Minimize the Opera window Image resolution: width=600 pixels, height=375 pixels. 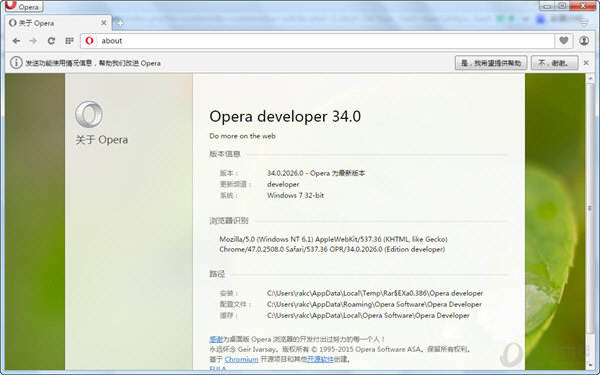[x=547, y=6]
